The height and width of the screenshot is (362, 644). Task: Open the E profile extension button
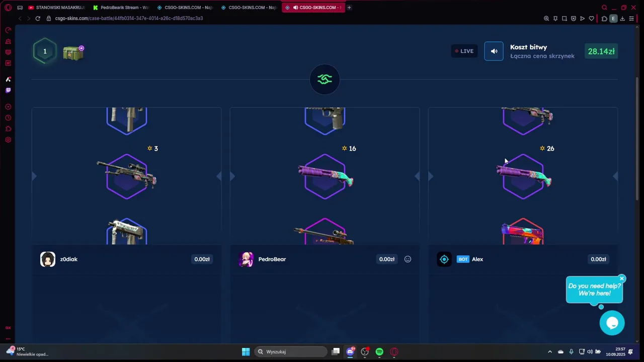coord(613,19)
